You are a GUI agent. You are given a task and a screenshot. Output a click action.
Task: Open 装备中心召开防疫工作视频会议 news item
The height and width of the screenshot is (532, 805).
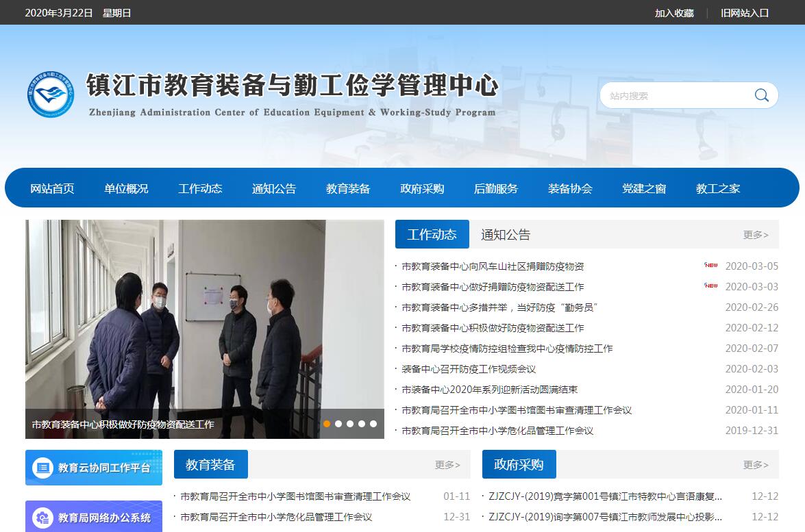[469, 369]
